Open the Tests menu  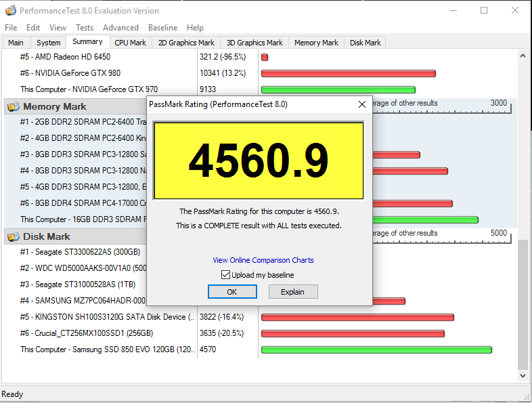(85, 28)
